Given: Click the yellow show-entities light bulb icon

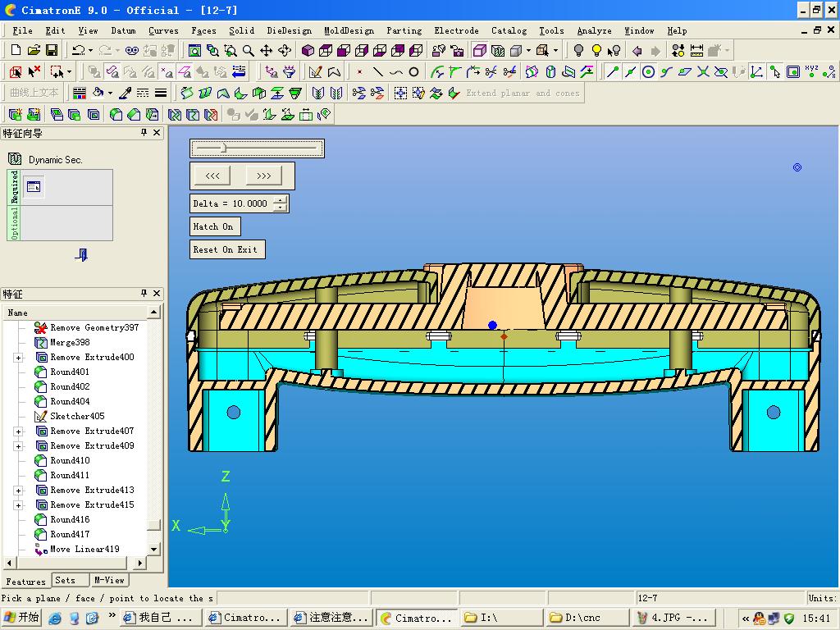Looking at the screenshot, I should [596, 50].
